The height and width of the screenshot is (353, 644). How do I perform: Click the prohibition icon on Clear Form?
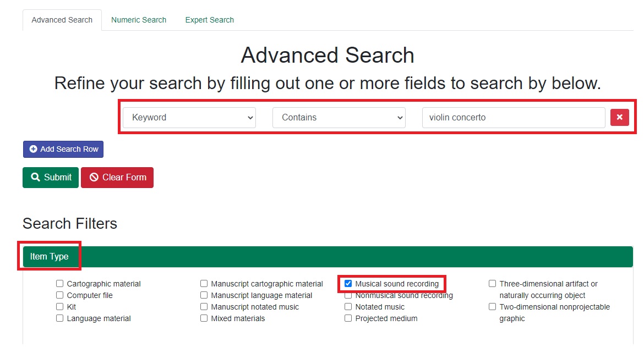point(94,177)
